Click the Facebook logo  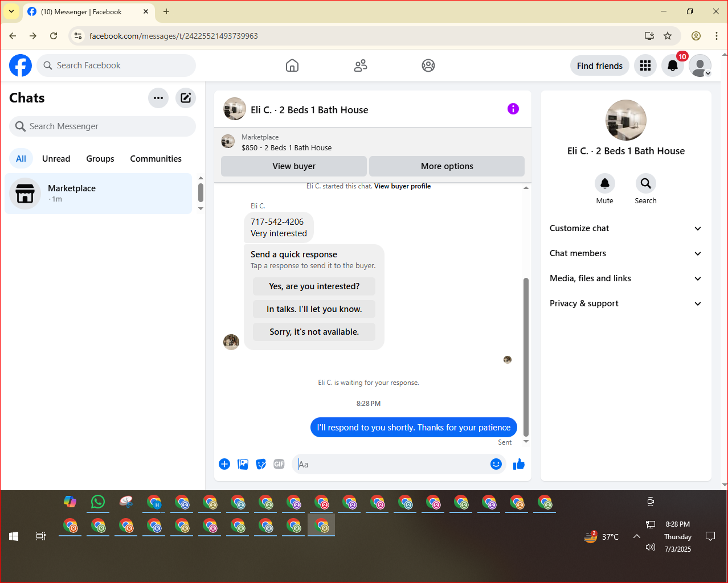[21, 65]
